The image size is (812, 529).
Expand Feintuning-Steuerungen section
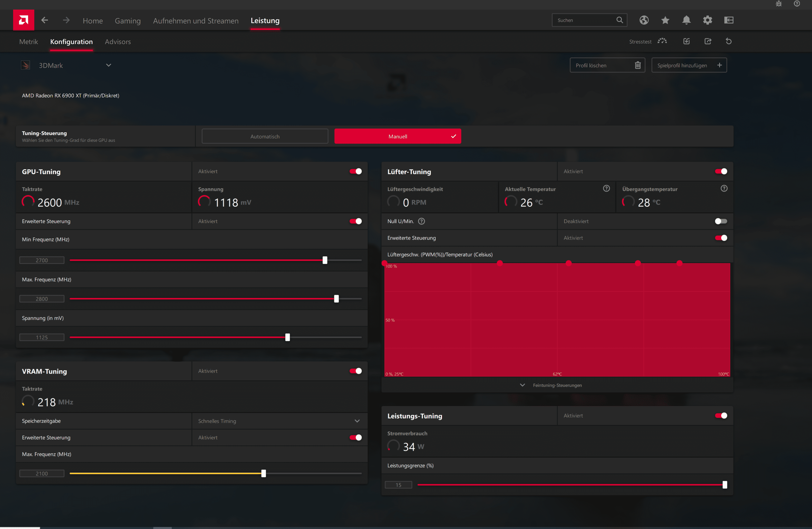point(557,385)
